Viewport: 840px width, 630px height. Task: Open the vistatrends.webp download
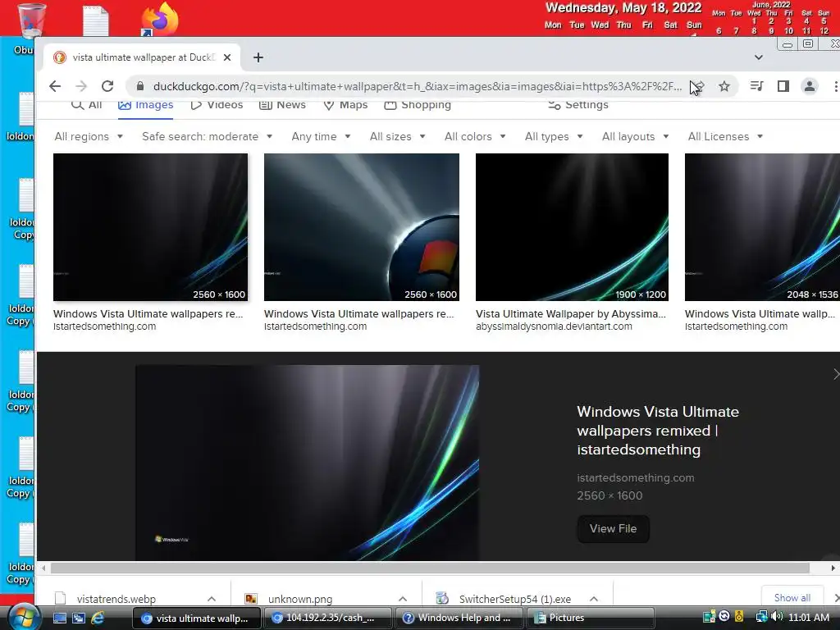coord(116,599)
